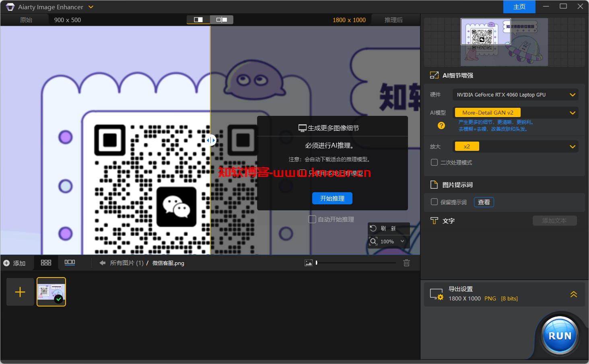Click the 900 x 500 original size label

point(68,20)
